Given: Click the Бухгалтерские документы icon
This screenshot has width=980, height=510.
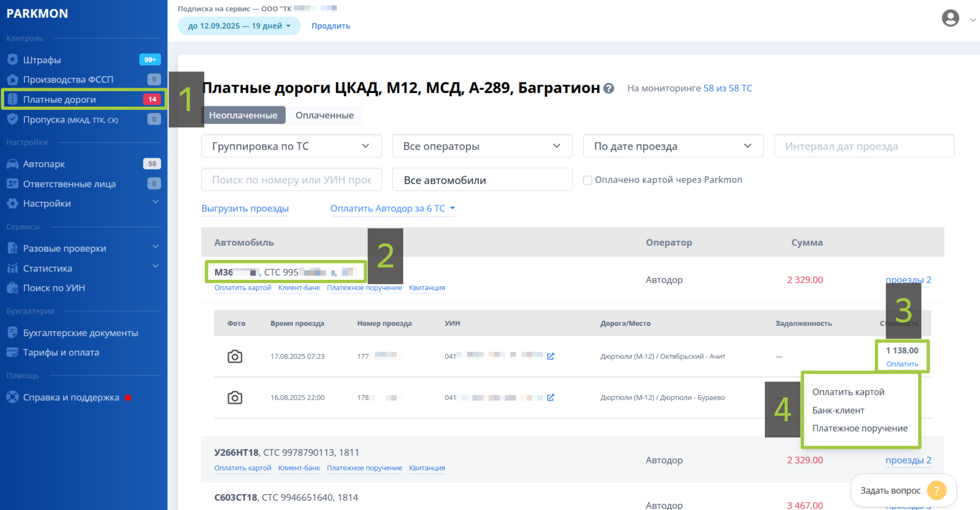Looking at the screenshot, I should (x=12, y=332).
